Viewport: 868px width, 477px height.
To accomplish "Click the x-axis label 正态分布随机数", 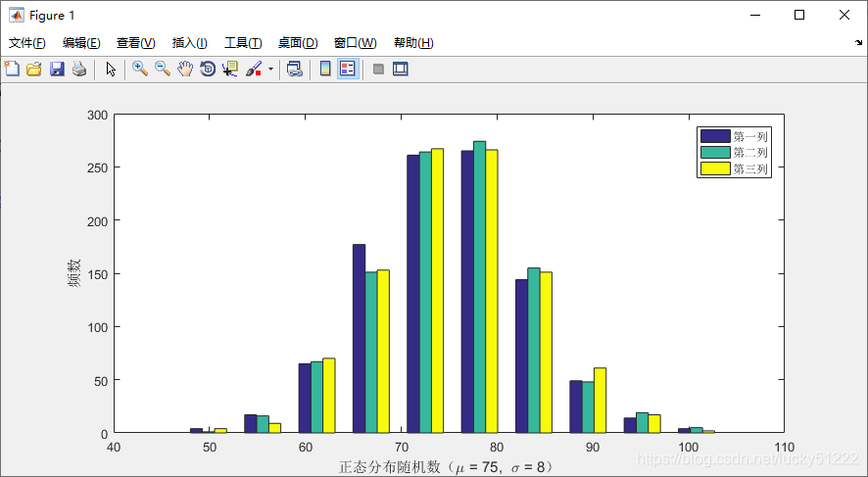I will [389, 467].
